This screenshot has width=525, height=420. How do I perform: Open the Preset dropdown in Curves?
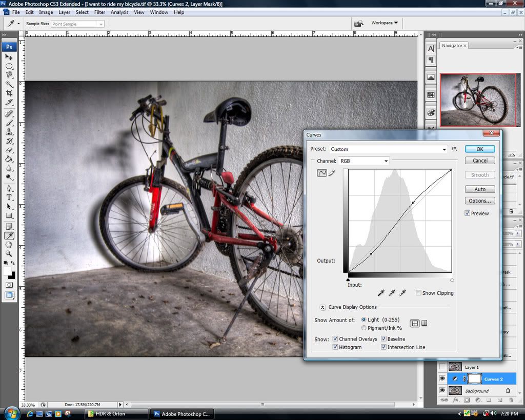(x=388, y=149)
